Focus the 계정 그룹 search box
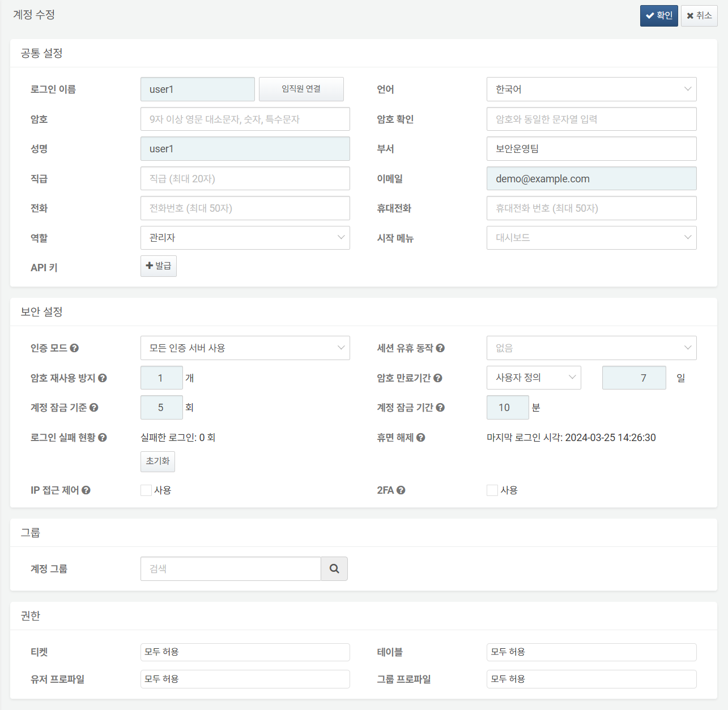728x710 pixels. point(231,568)
